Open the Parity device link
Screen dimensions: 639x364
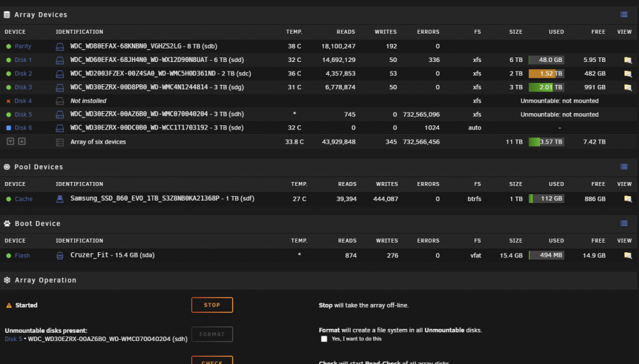click(23, 47)
